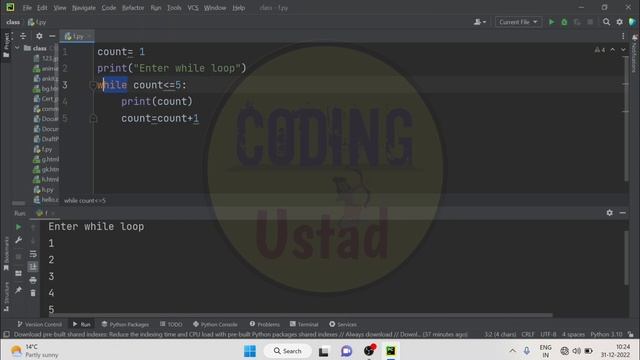Click the print icon in Run panel
This screenshot has width=640, height=360.
33,280
